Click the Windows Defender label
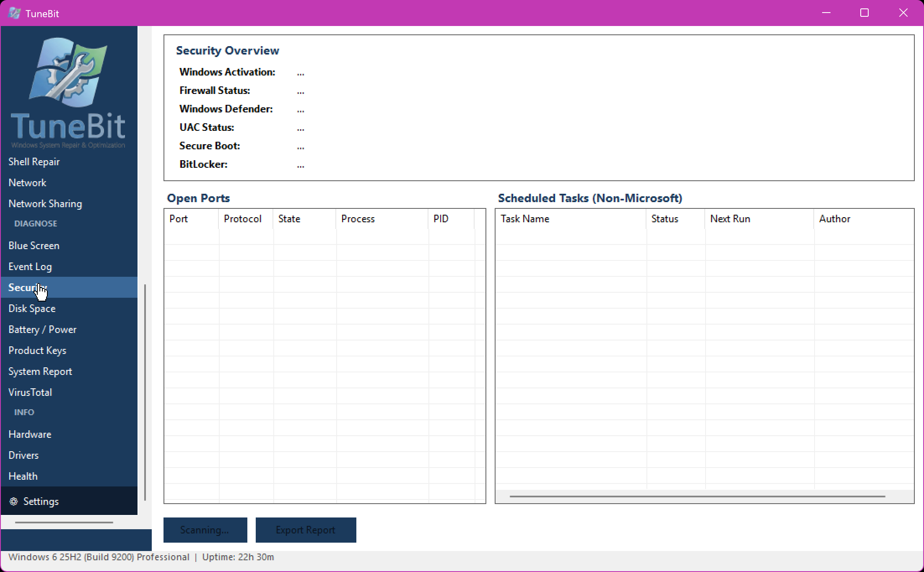Viewport: 924px width, 572px height. pyautogui.click(x=226, y=109)
